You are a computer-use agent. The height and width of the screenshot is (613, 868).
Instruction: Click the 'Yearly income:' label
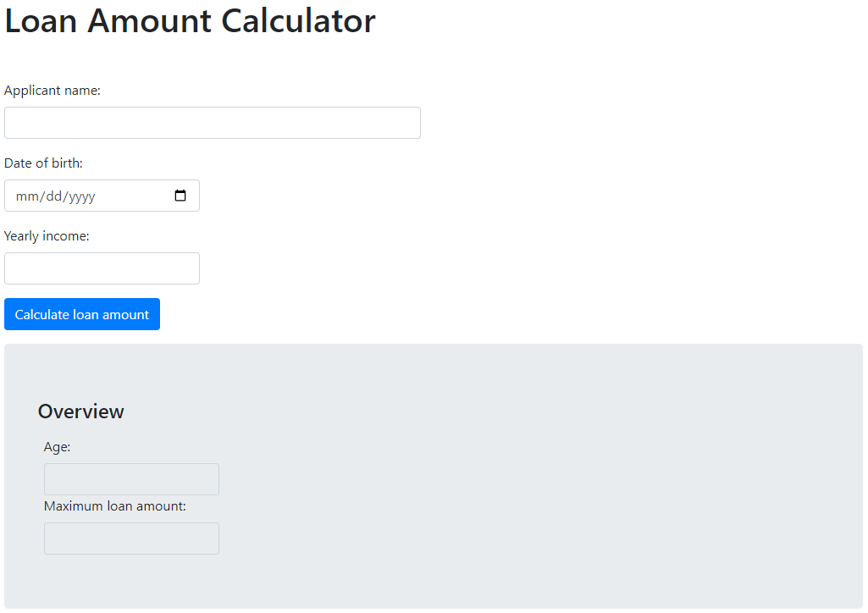[47, 236]
